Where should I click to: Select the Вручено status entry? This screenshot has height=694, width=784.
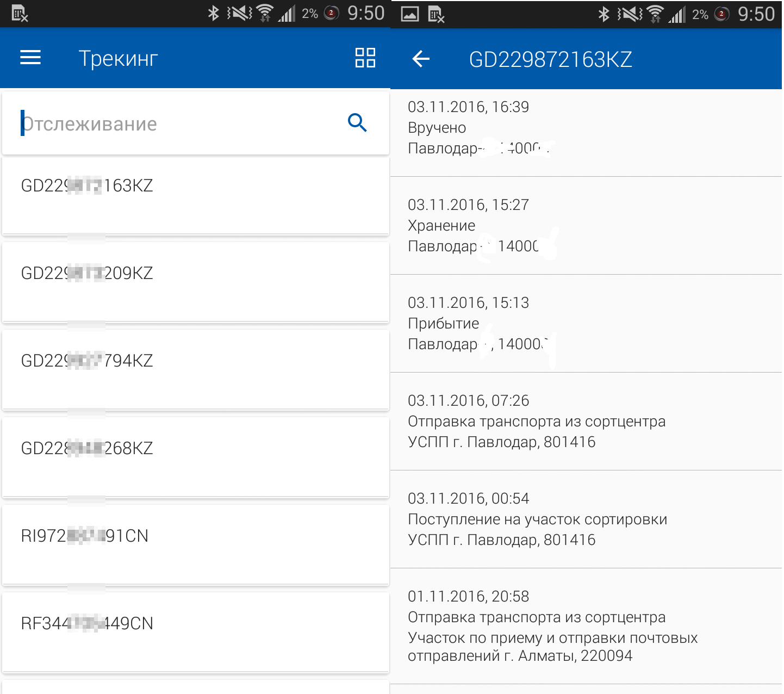point(586,133)
